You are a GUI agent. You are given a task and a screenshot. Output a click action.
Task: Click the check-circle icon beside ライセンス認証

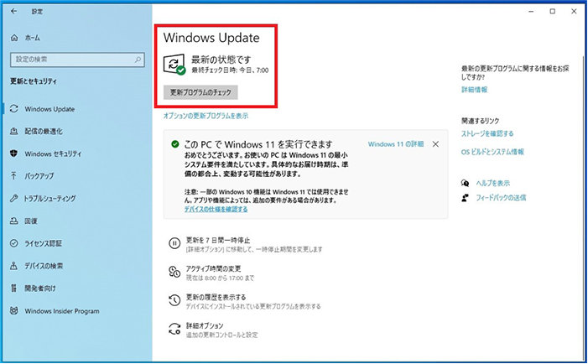coord(14,243)
